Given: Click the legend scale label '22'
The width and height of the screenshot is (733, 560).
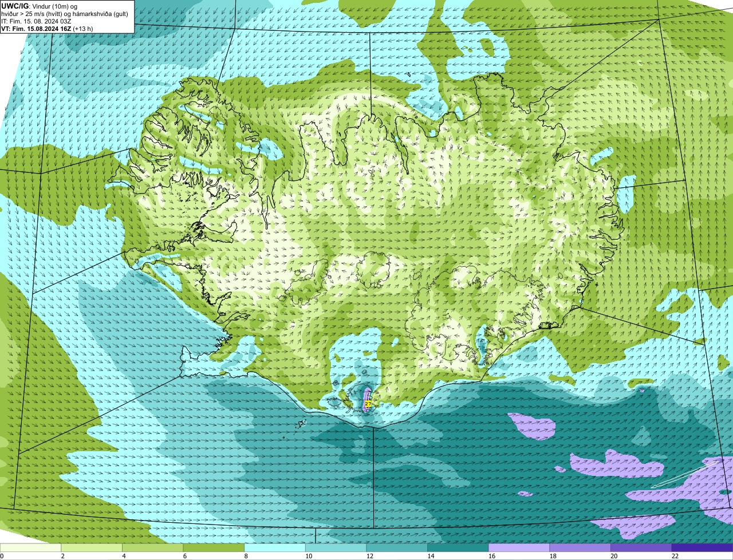Looking at the screenshot, I should click(x=675, y=556).
